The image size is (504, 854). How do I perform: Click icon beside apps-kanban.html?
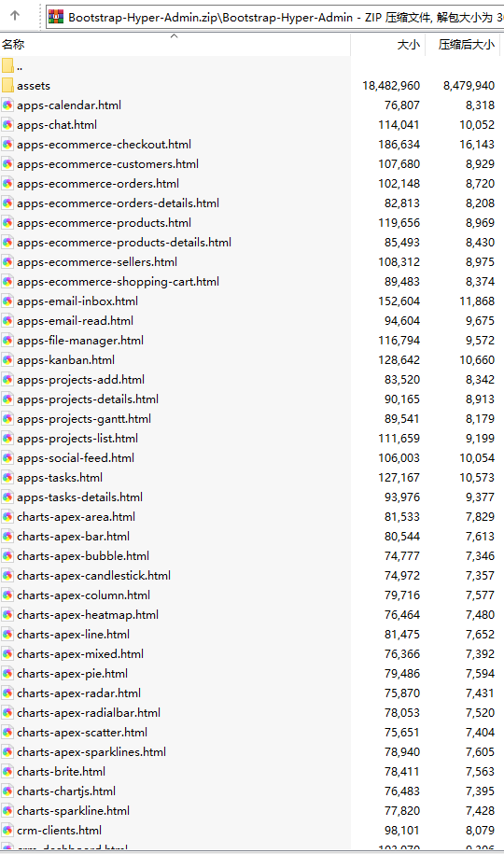tap(7, 360)
